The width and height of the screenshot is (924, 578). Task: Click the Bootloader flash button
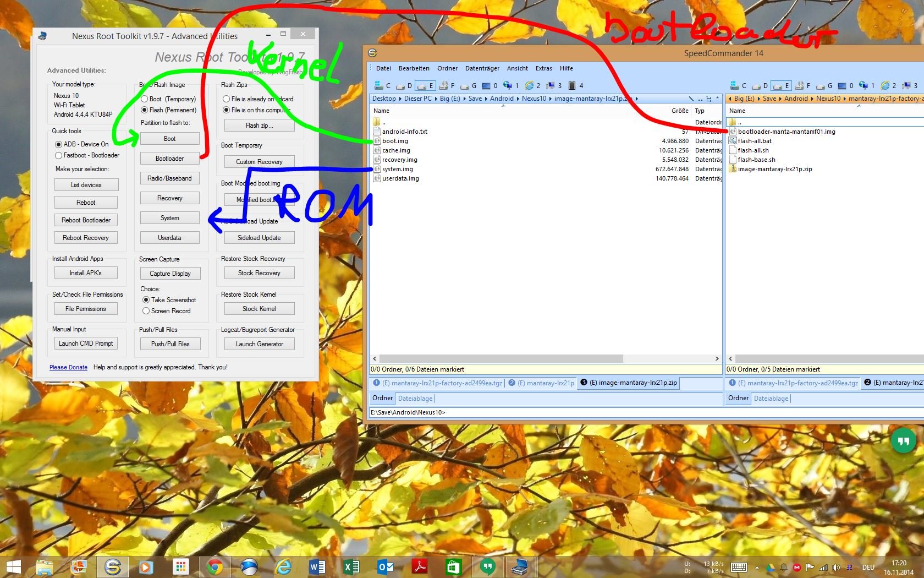(x=169, y=159)
